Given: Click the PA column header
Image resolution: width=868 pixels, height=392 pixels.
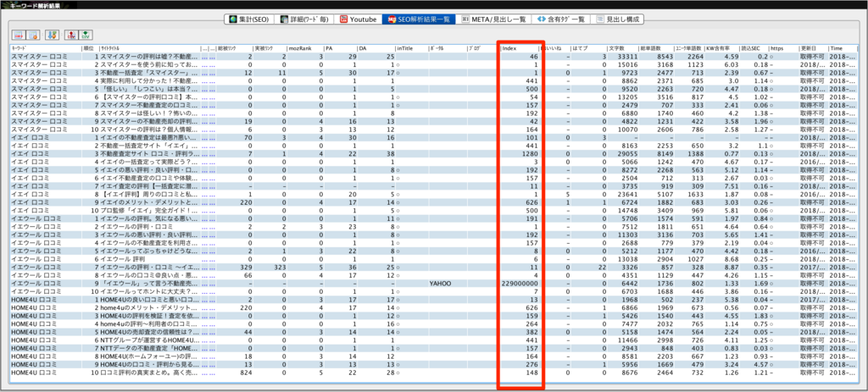Looking at the screenshot, I should click(341, 48).
